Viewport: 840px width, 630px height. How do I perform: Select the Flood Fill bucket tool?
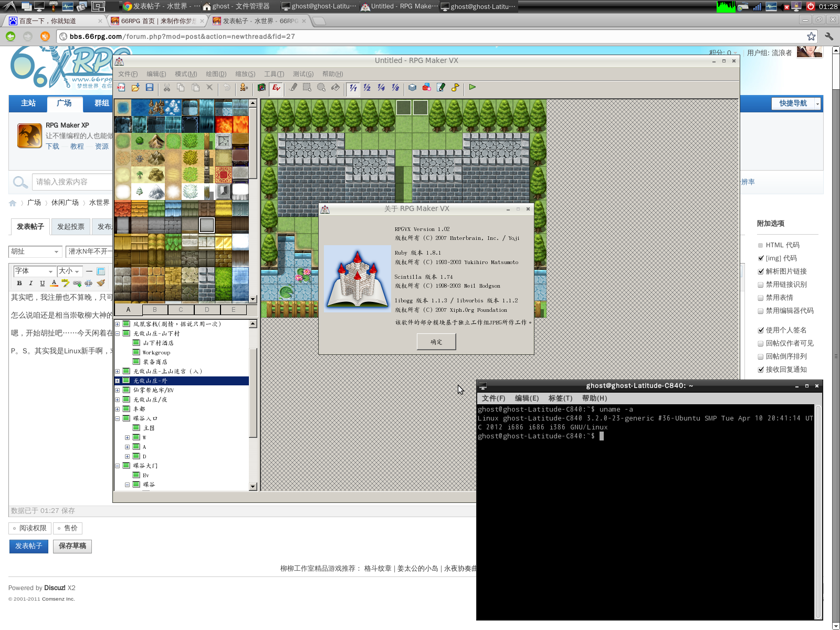coord(335,88)
